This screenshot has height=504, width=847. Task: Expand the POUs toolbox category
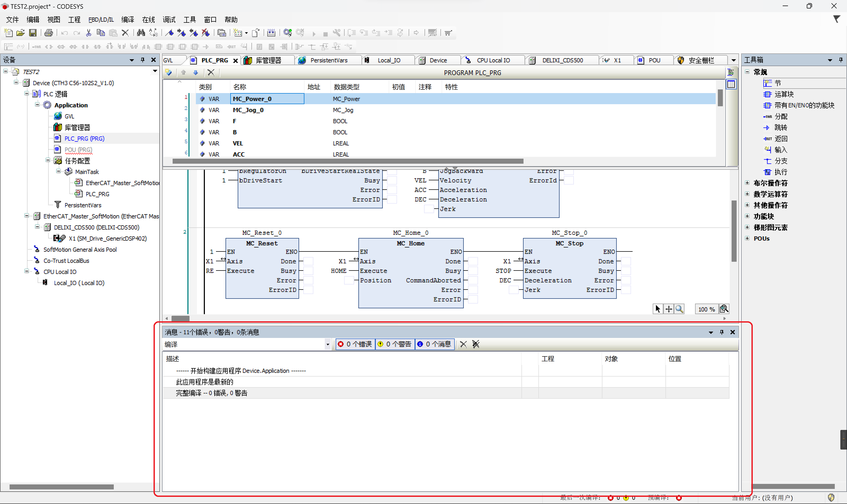[x=747, y=239]
